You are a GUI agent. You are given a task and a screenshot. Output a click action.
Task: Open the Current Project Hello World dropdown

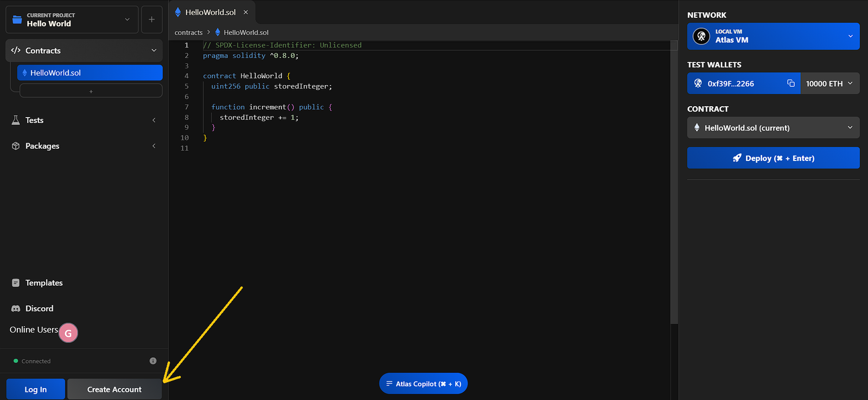click(x=72, y=20)
